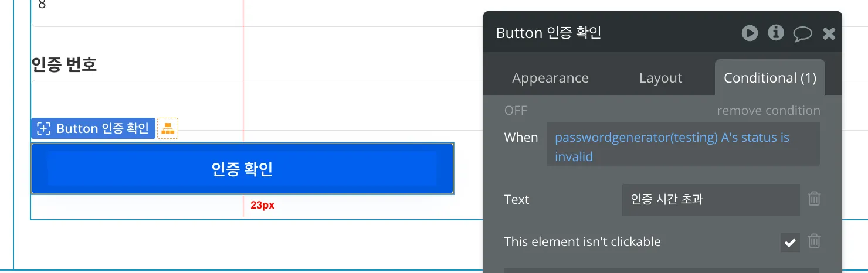Toggle the OFF condition preview switch
The width and height of the screenshot is (868, 273).
(516, 111)
